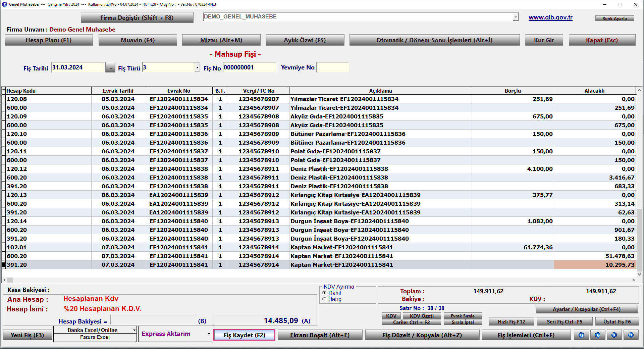Click Renk Ayarla button
The height and width of the screenshot is (349, 644).
(x=614, y=18)
